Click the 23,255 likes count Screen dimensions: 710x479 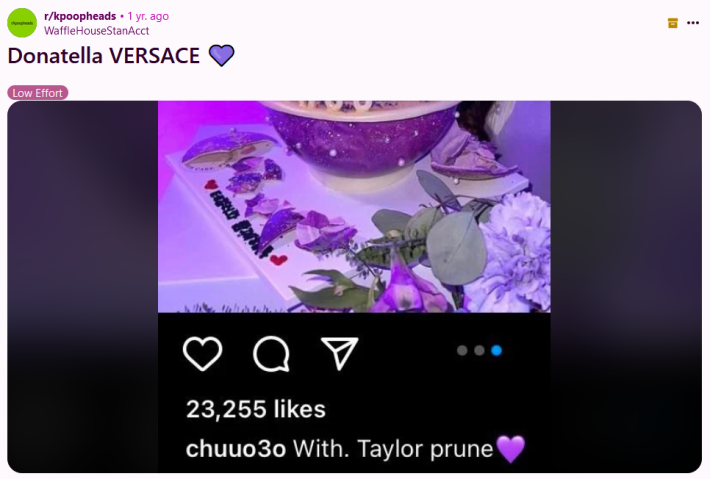point(256,409)
